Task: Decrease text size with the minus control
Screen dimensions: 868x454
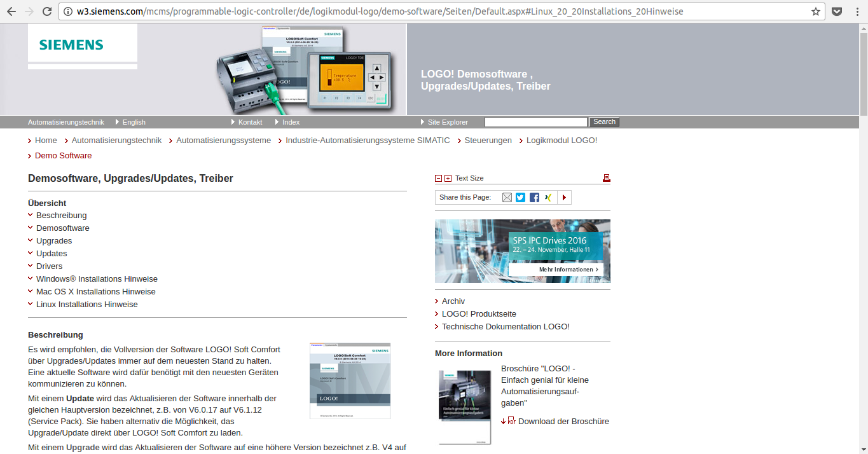Action: [437, 178]
